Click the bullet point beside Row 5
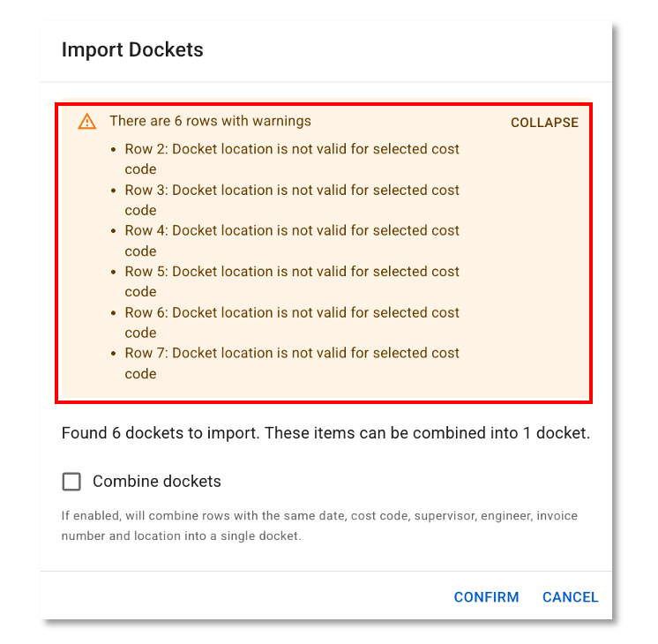Screen dimensions: 658x644 pyautogui.click(x=114, y=273)
